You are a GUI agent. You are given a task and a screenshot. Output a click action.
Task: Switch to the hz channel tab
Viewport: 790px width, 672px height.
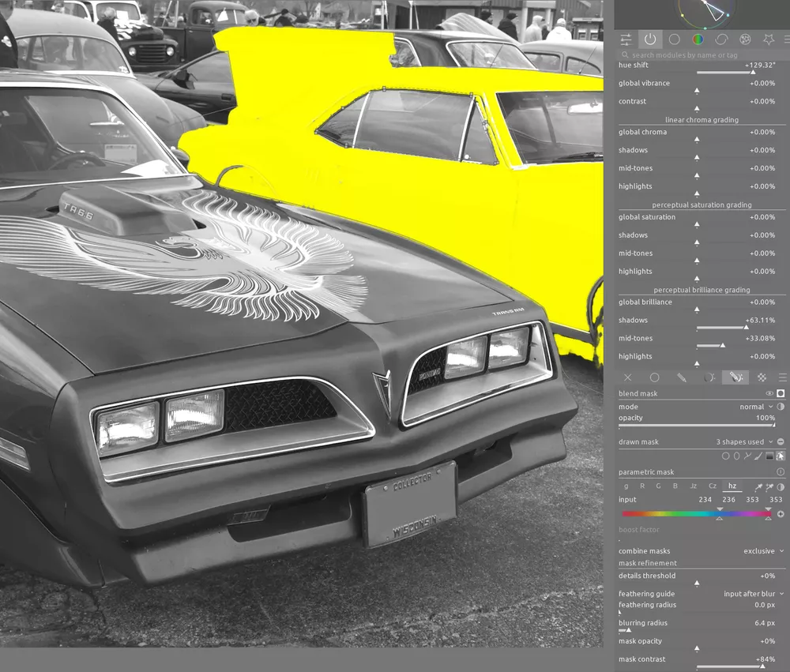click(x=732, y=486)
